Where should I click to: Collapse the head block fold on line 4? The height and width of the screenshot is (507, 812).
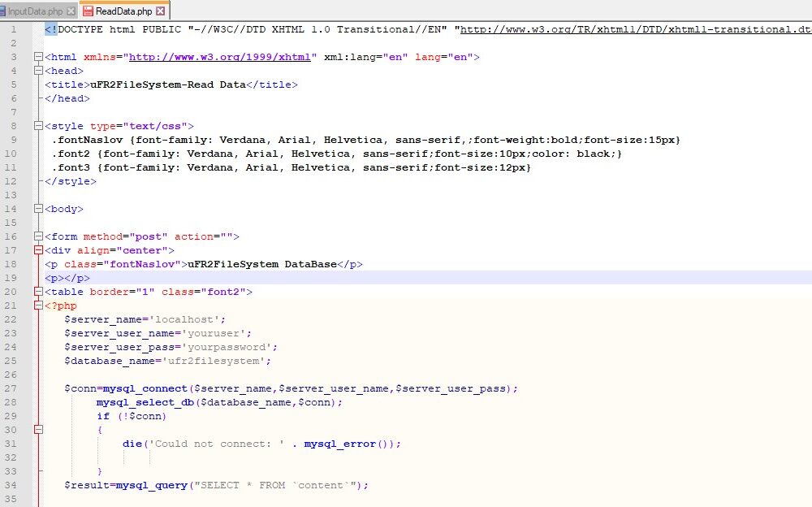pyautogui.click(x=38, y=71)
